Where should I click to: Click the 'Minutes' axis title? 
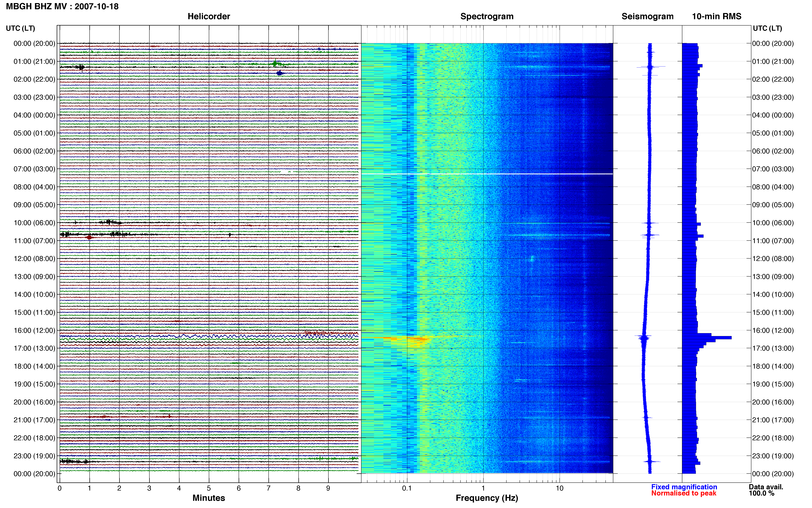coord(208,498)
